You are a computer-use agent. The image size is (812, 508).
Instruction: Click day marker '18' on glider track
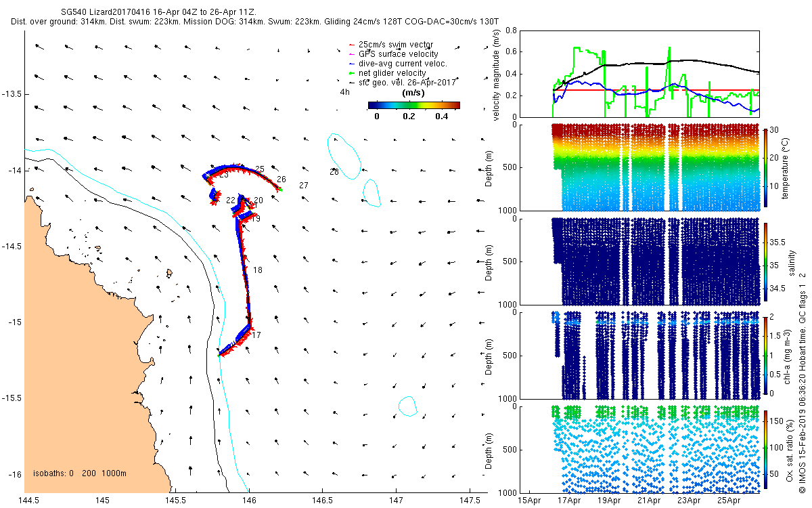click(x=258, y=270)
